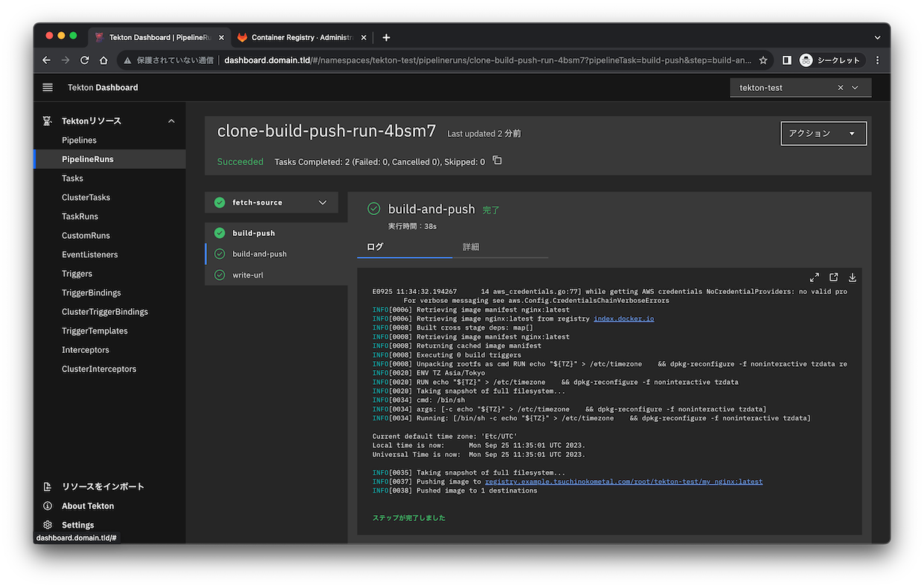Open a new browser tab

(x=386, y=37)
